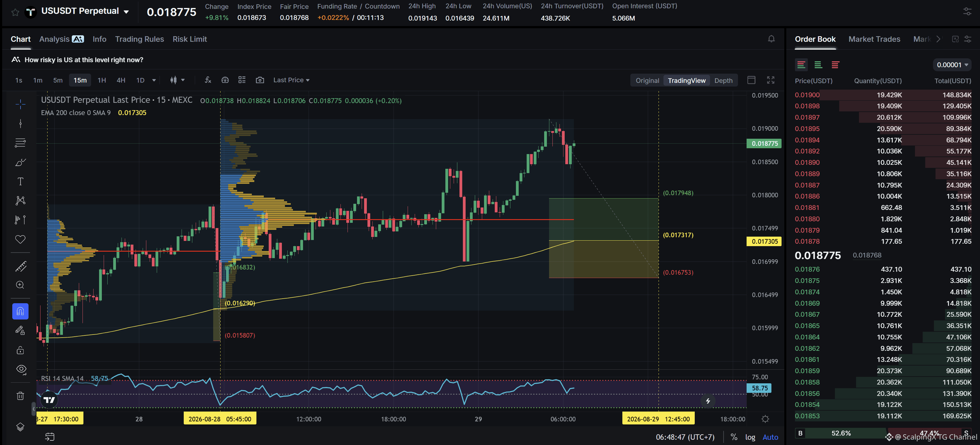Open the patterns drawing tool

[21, 201]
